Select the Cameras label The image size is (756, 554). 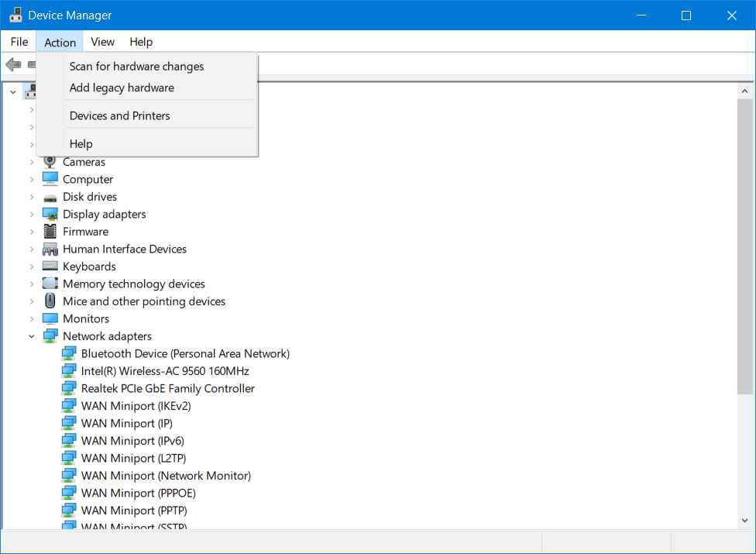(x=84, y=162)
